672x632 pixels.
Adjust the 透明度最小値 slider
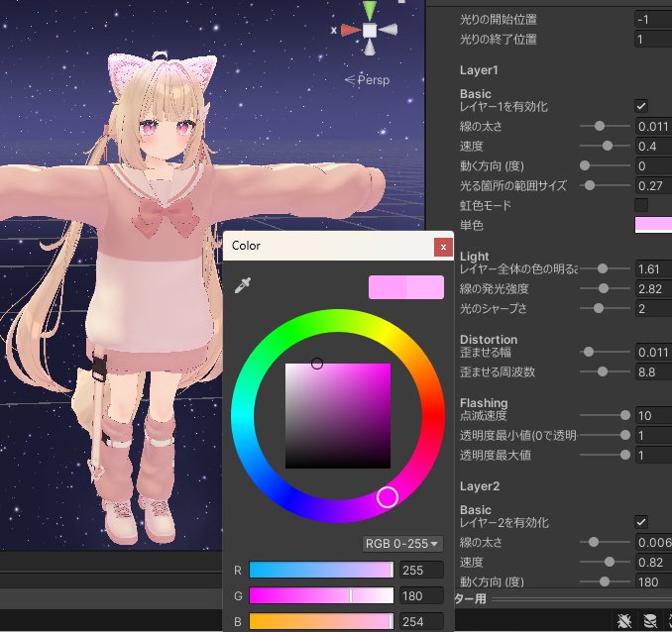pos(606,435)
